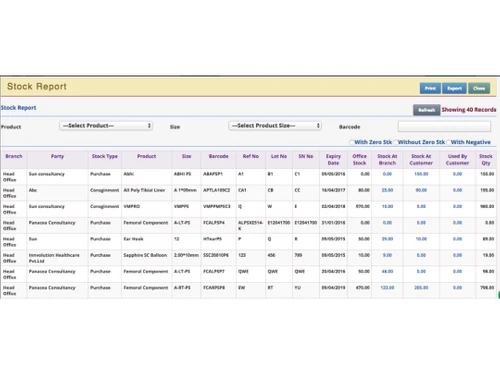Viewport: 500px width, 375px height.
Task: Open 25.00 Stock At Branch link, Abc row
Action: coord(387,190)
